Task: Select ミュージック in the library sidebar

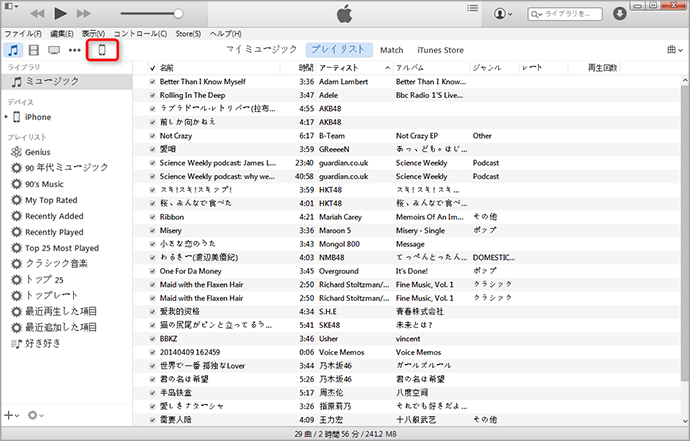Action: [x=66, y=81]
